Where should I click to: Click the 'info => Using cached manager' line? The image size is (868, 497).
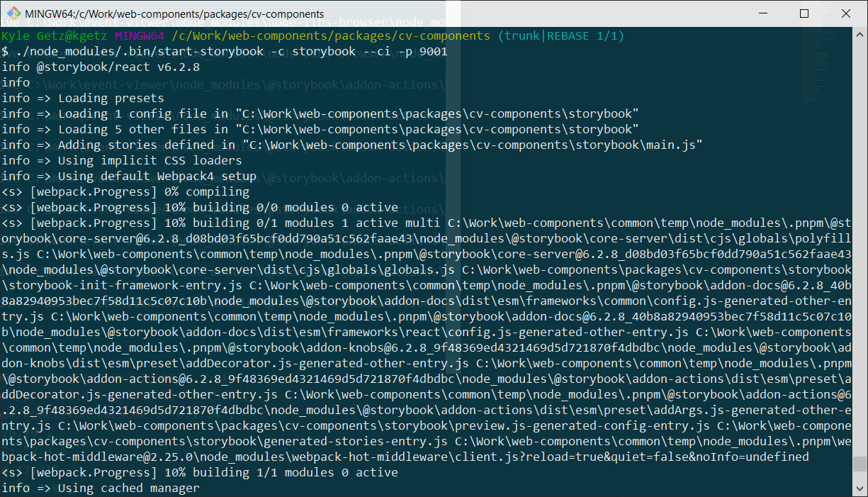tap(101, 488)
